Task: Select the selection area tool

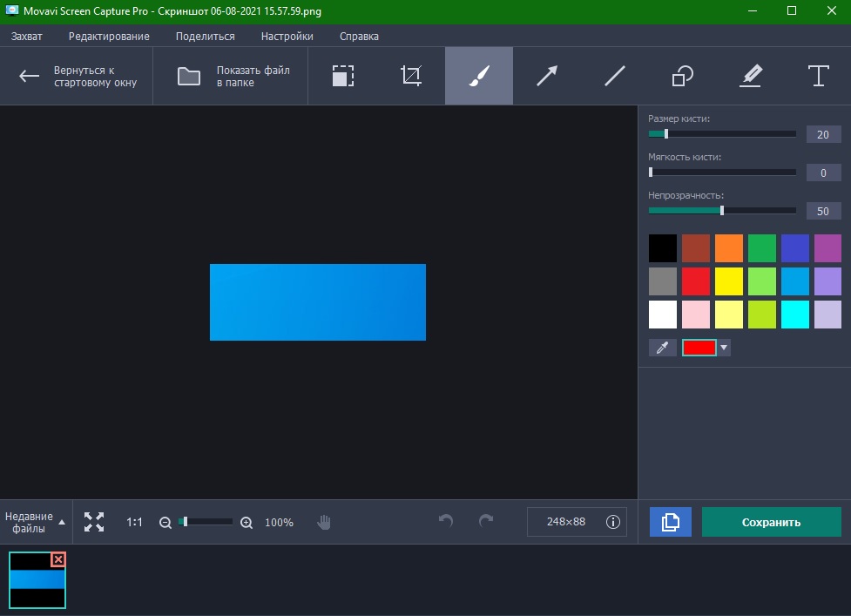Action: point(343,76)
